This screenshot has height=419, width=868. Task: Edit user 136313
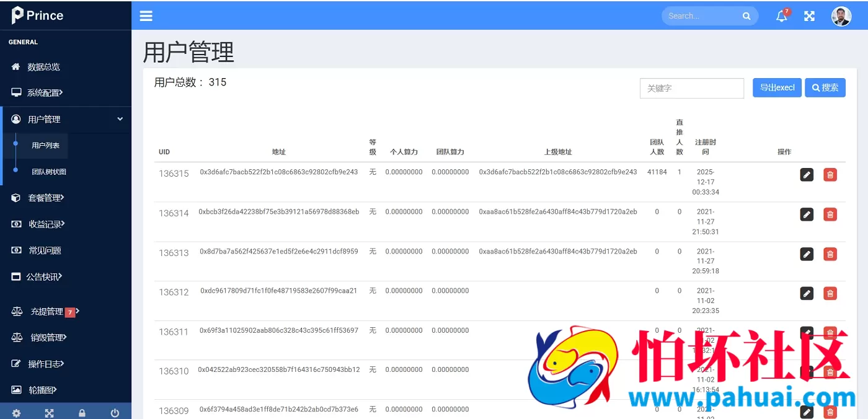coord(807,254)
